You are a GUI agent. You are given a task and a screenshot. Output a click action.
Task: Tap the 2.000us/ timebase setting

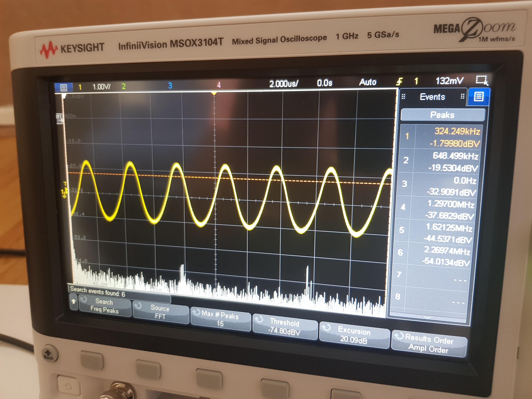(x=284, y=84)
